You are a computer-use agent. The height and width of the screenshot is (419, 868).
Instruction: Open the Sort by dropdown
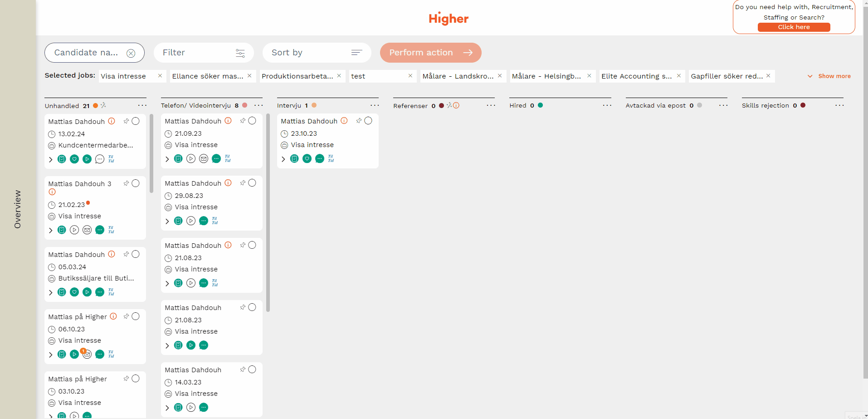(x=317, y=53)
